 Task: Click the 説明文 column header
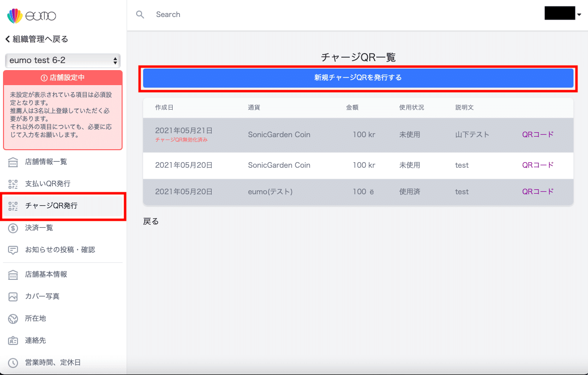tap(464, 108)
